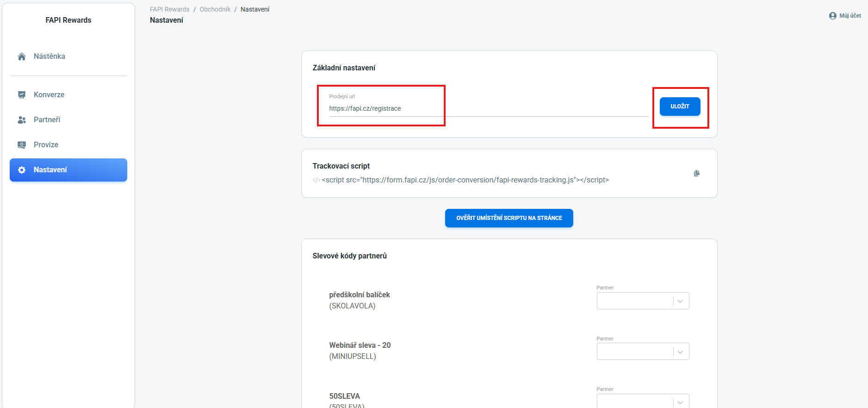Click the předškolní balíček discount name
Screen dimensions: 868x408
point(360,295)
